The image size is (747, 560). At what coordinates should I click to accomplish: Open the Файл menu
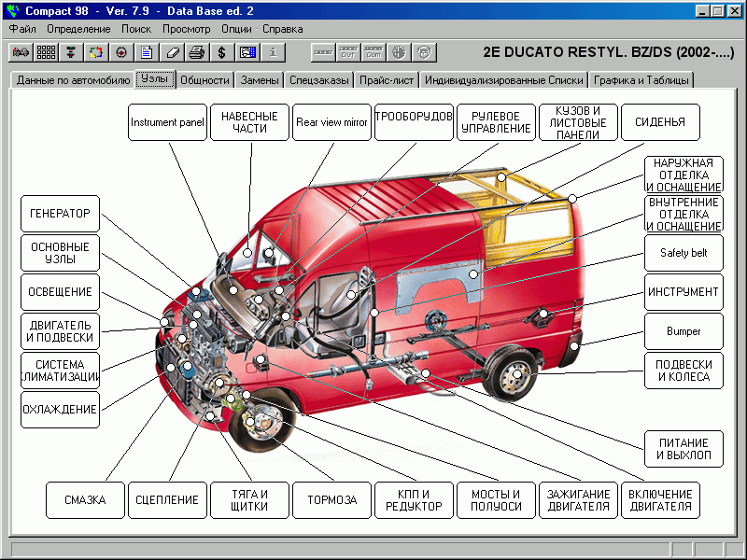[x=22, y=29]
